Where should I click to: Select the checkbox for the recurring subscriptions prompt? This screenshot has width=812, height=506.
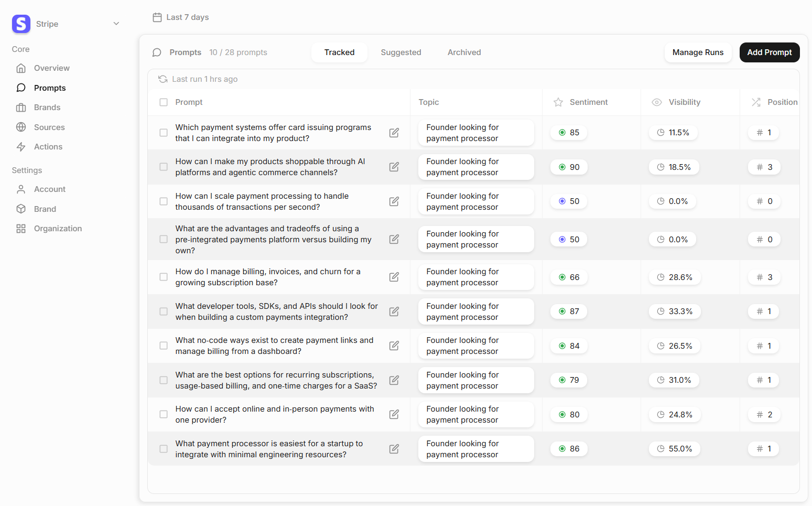163,380
